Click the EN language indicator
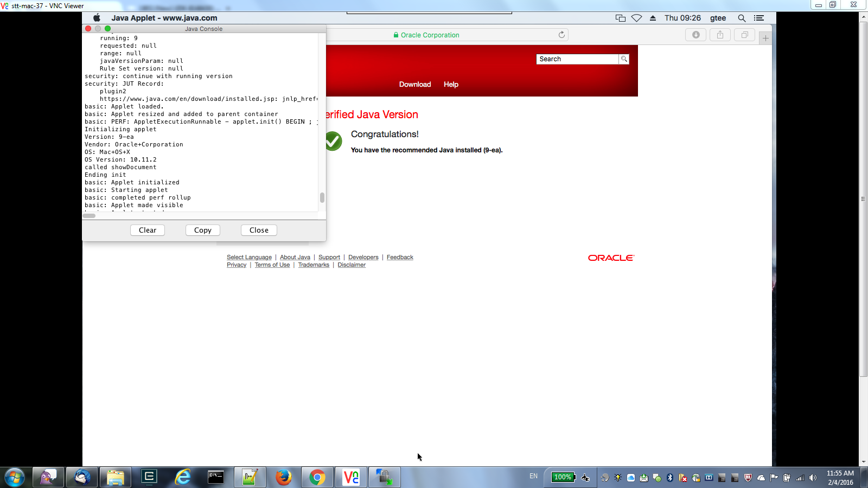The height and width of the screenshot is (488, 868). pyautogui.click(x=534, y=477)
